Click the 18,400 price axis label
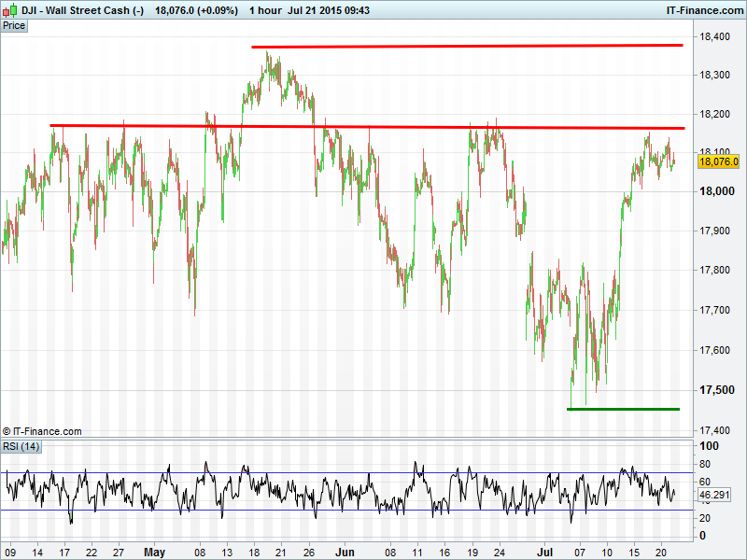Viewport: 747px width, 560px height. (x=715, y=36)
